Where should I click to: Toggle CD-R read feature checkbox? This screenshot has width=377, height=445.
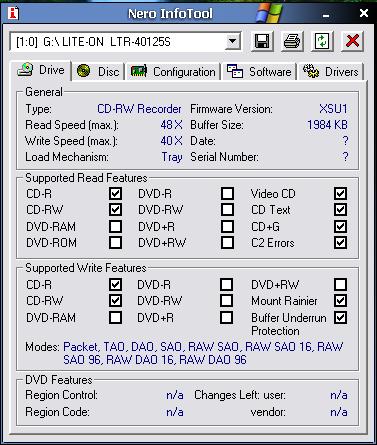115,193
